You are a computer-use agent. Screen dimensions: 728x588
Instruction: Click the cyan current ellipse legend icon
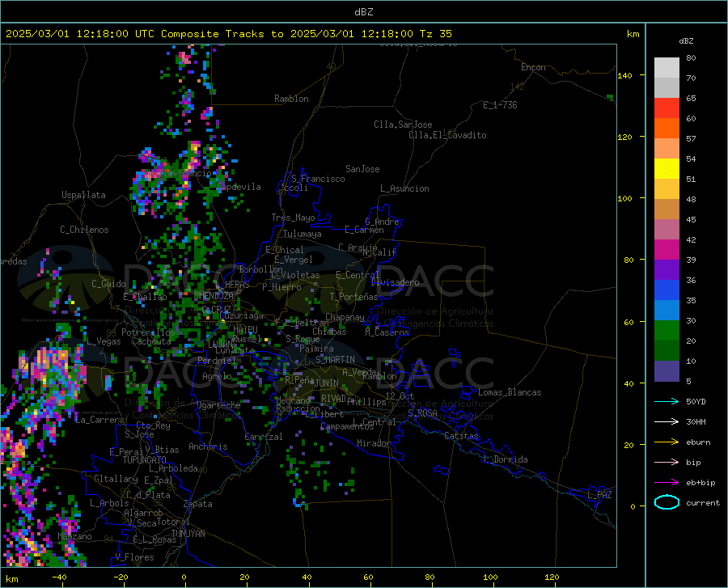click(x=667, y=502)
